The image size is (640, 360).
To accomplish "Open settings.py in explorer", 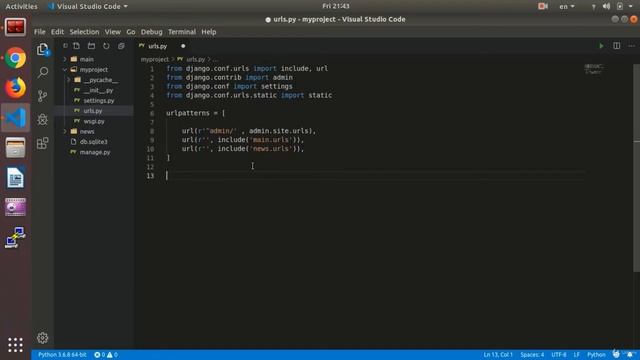I will click(99, 100).
